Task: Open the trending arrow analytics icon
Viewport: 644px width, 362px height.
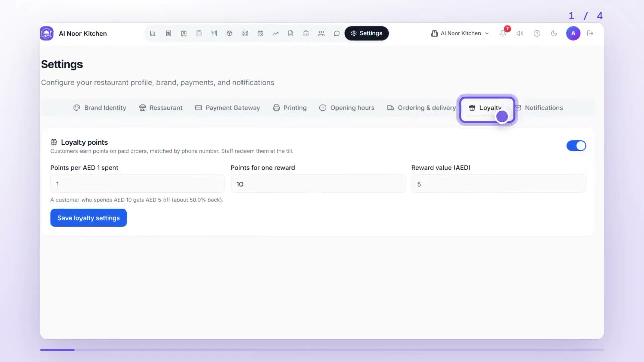Action: (276, 33)
